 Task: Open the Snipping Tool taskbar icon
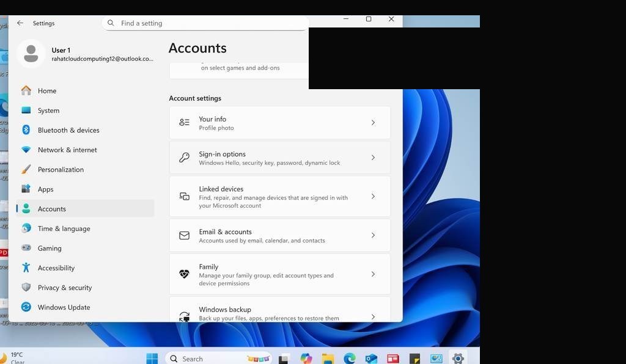click(x=436, y=359)
